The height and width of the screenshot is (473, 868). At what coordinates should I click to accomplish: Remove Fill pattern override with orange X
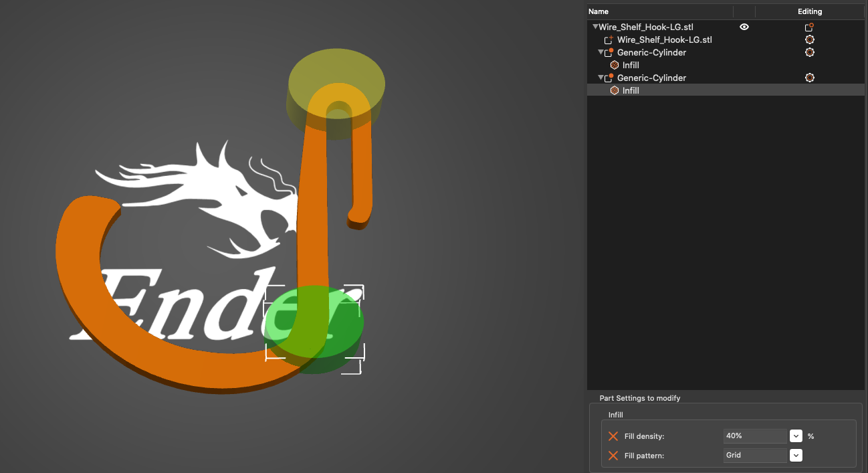pos(613,455)
